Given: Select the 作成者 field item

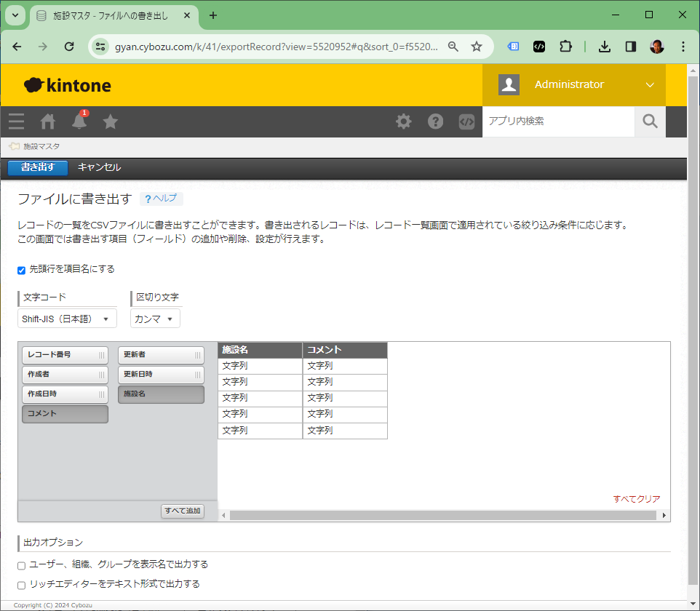Looking at the screenshot, I should pos(65,375).
